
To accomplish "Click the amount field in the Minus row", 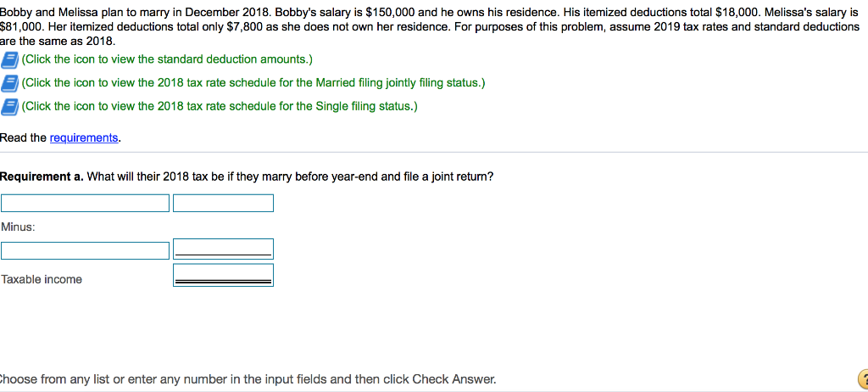I will [x=223, y=249].
